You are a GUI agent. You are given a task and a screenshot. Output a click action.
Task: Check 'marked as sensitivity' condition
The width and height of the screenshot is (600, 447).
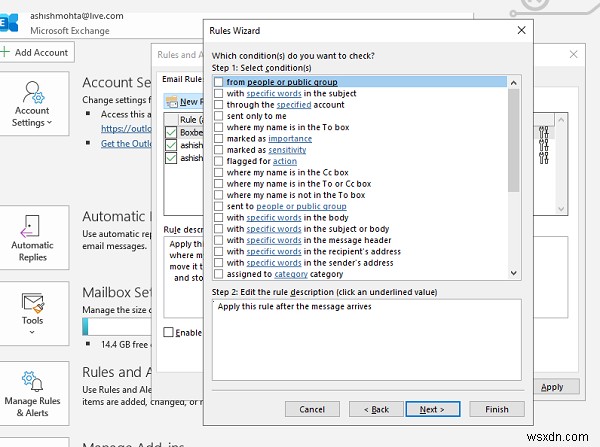pyautogui.click(x=218, y=150)
